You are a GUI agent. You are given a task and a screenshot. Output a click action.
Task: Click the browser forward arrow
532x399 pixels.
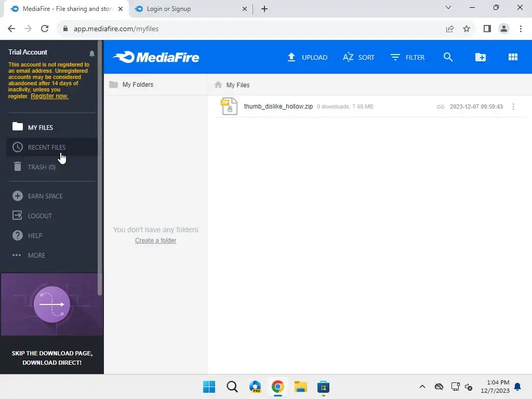[28, 29]
